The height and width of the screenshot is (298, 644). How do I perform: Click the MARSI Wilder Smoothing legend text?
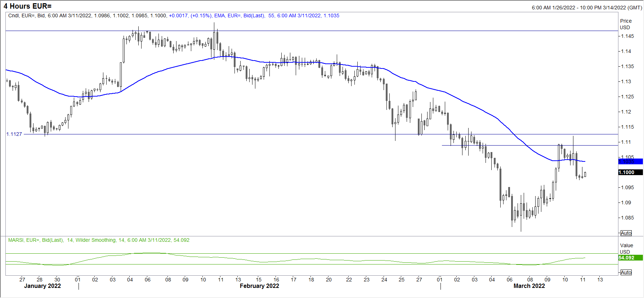coord(99,240)
